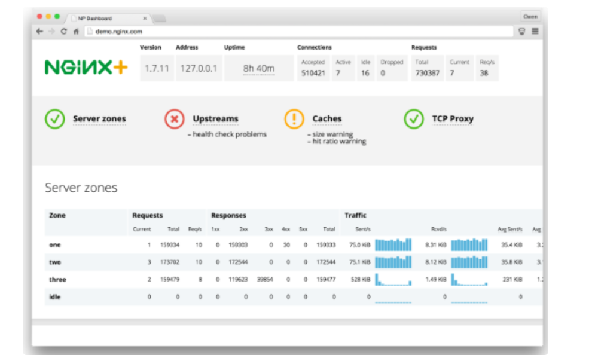Click the Req/s value 38

pyautogui.click(x=484, y=73)
